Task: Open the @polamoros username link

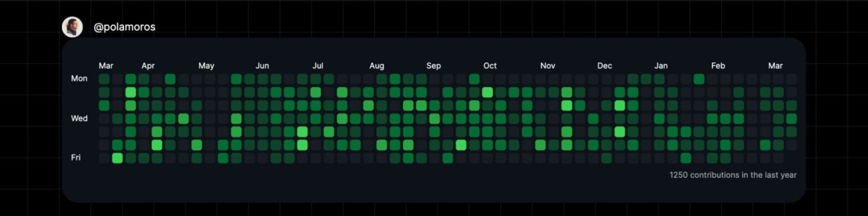Action: [124, 27]
